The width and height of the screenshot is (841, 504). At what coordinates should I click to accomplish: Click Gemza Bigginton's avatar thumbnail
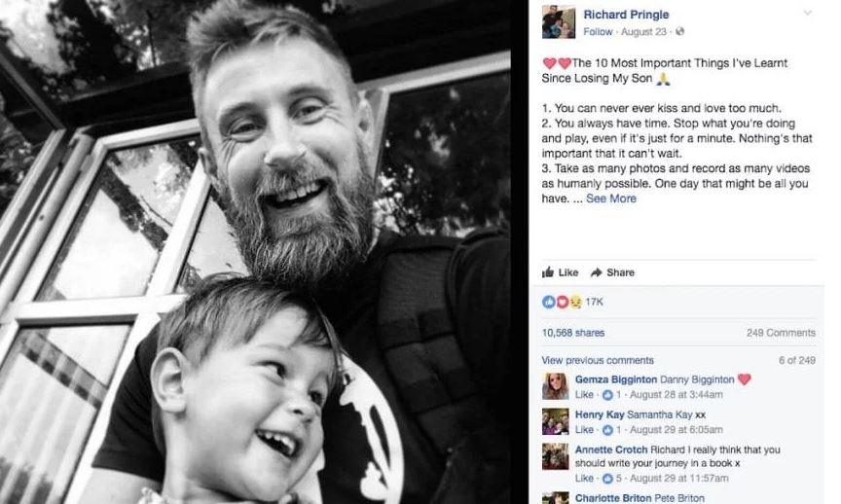(x=555, y=386)
